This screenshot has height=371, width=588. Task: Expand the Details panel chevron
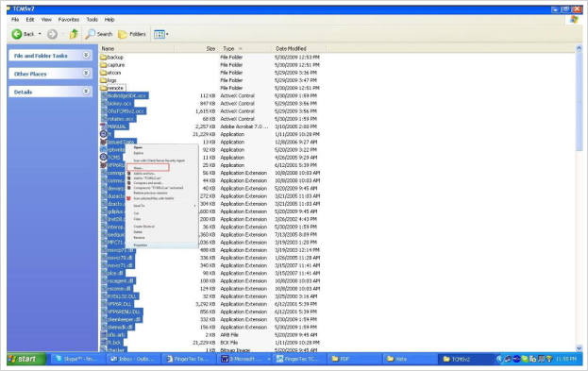pos(86,92)
